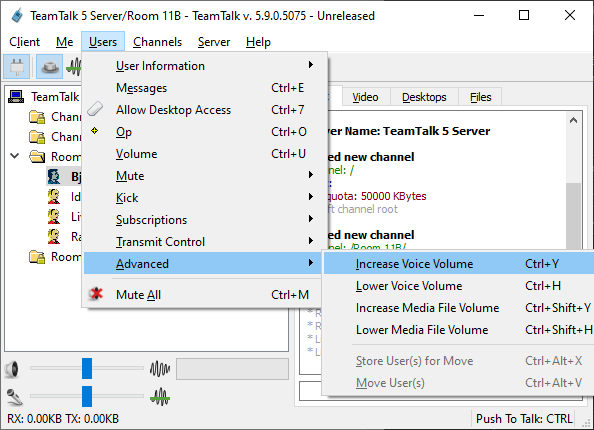This screenshot has width=594, height=430.
Task: Click the voice activation waveform toolbar icon
Action: point(74,67)
